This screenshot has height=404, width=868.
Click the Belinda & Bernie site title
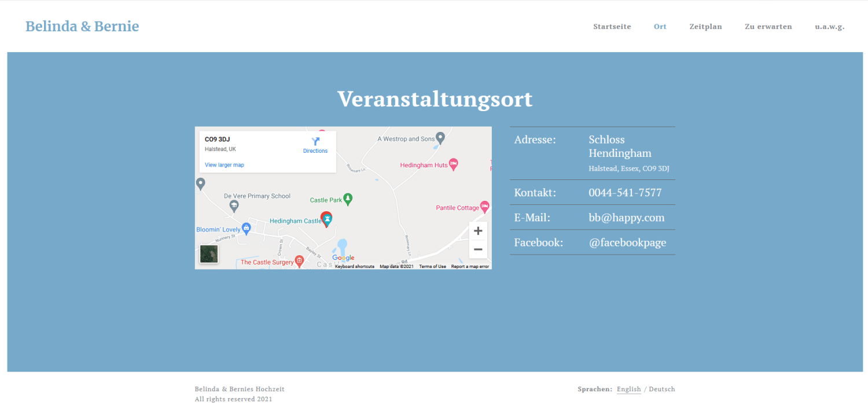click(82, 26)
